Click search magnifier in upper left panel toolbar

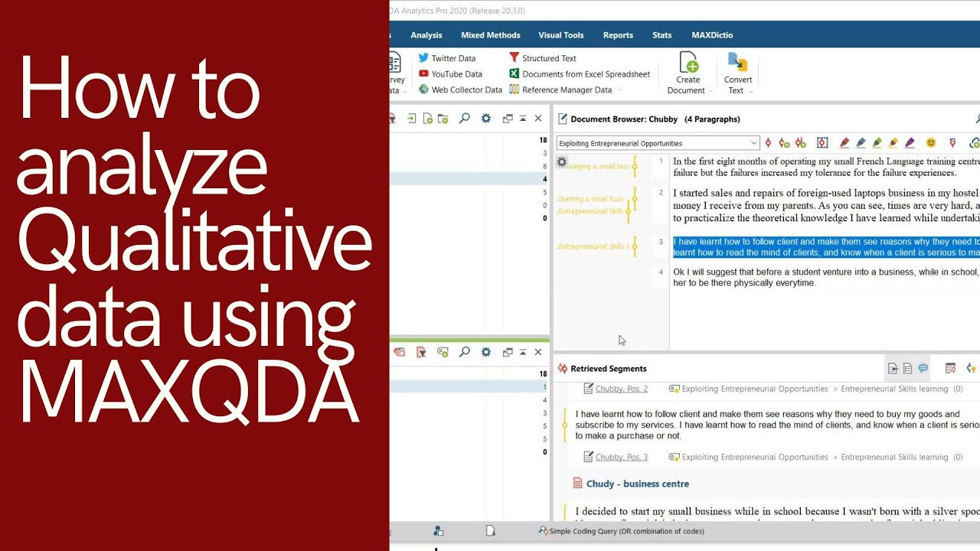(x=464, y=119)
